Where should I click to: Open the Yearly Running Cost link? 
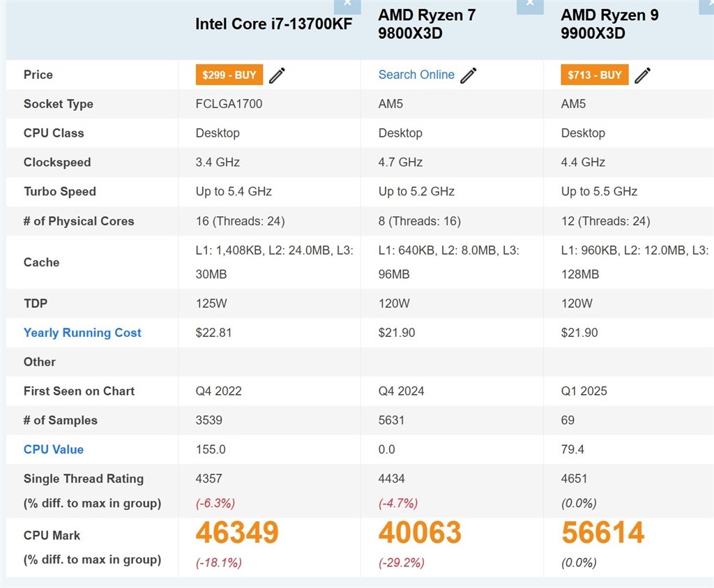pos(82,333)
